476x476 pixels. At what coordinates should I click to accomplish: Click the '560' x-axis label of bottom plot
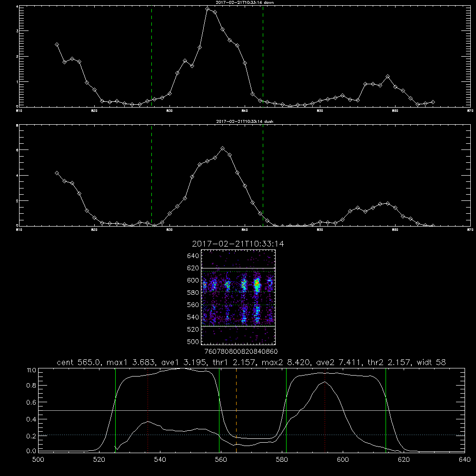coord(221,459)
